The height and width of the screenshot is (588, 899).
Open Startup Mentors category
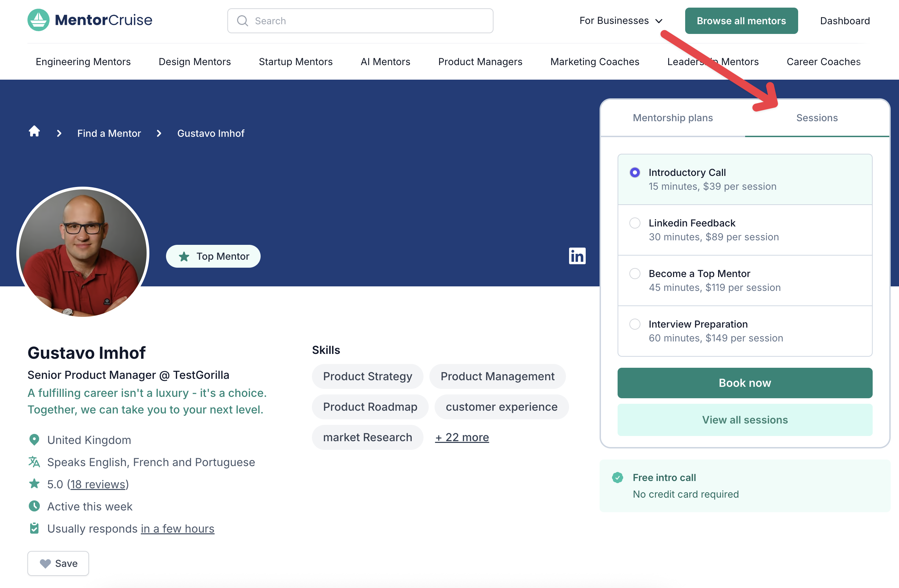(296, 62)
